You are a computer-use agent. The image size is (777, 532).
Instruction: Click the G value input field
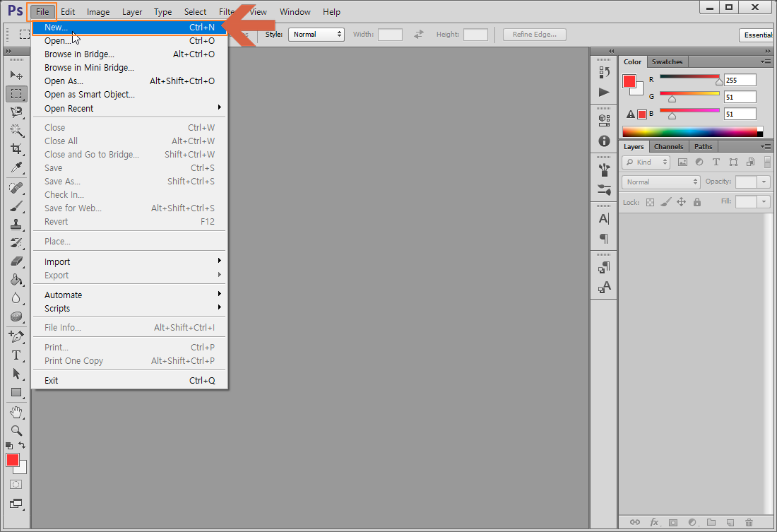click(740, 97)
